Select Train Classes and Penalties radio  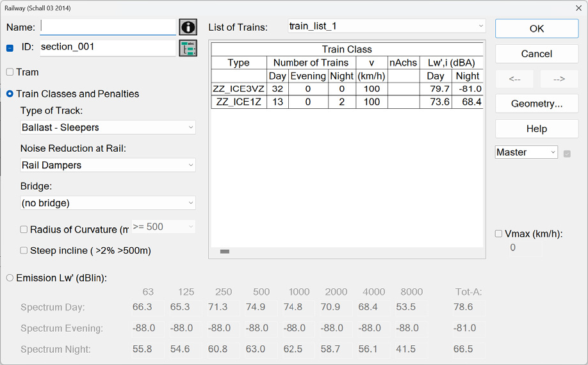10,93
